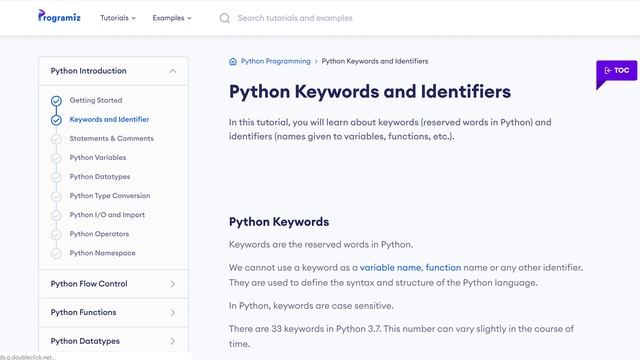Click the search magnifier icon
Image resolution: width=640 pixels, height=360 pixels.
point(224,18)
